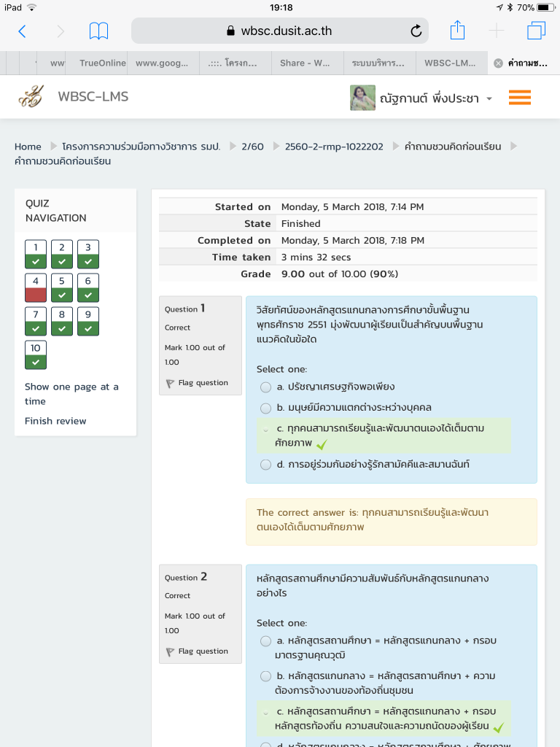The height and width of the screenshot is (747, 560).
Task: Tap the wbsc.dusit.ac.th address bar
Action: [x=279, y=31]
